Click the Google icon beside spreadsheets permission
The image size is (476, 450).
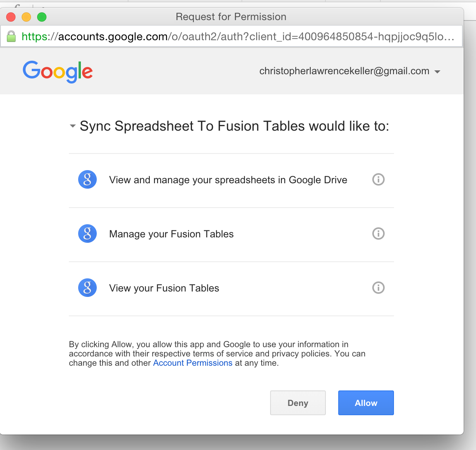coord(87,179)
